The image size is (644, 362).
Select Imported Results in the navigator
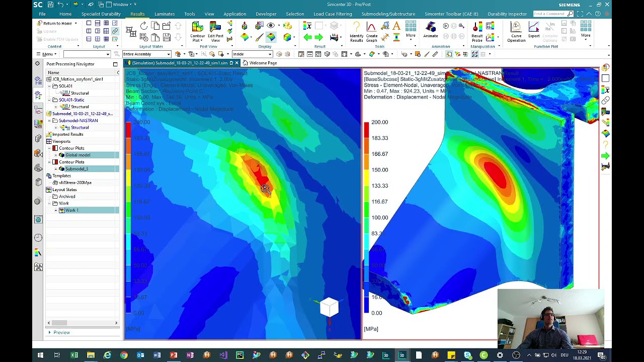[68, 134]
